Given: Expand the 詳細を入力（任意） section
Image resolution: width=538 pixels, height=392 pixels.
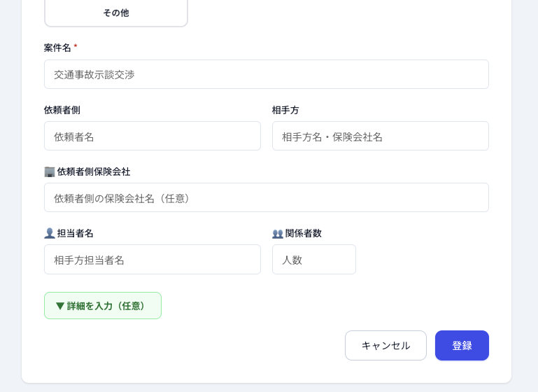Looking at the screenshot, I should (103, 306).
